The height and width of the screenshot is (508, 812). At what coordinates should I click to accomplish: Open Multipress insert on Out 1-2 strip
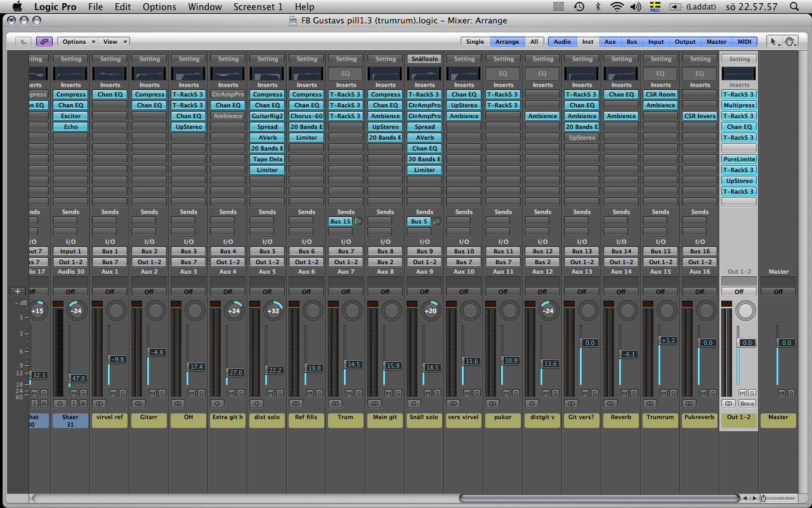pos(739,105)
